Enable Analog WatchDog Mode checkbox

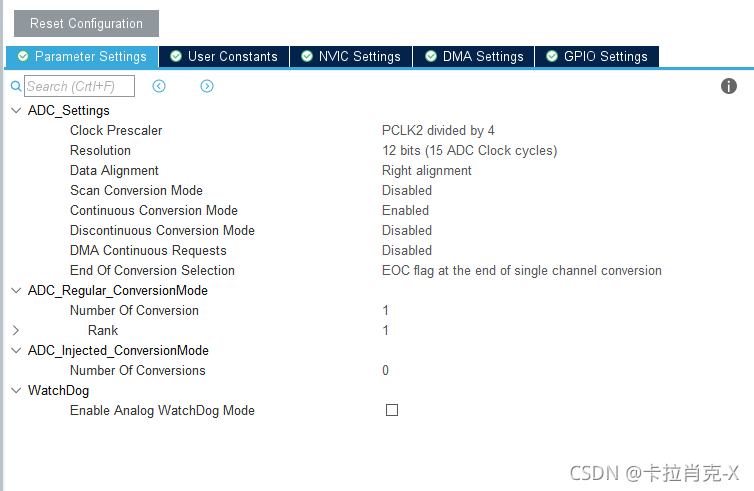(392, 410)
